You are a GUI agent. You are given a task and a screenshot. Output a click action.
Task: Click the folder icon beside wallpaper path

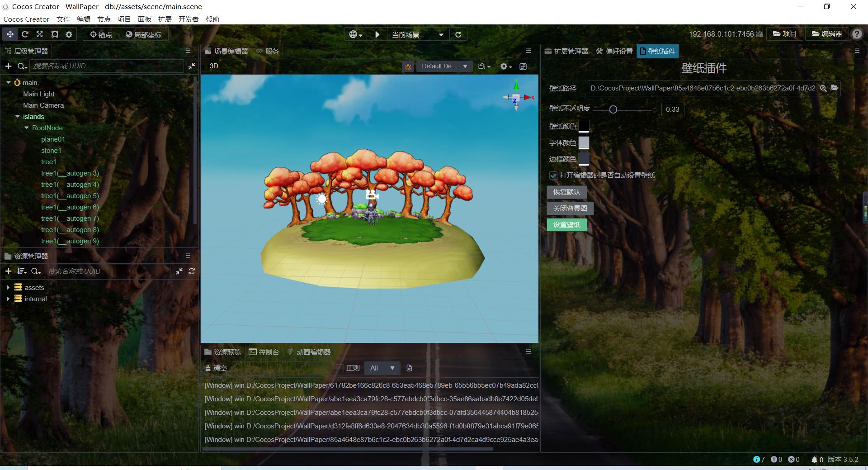(835, 88)
